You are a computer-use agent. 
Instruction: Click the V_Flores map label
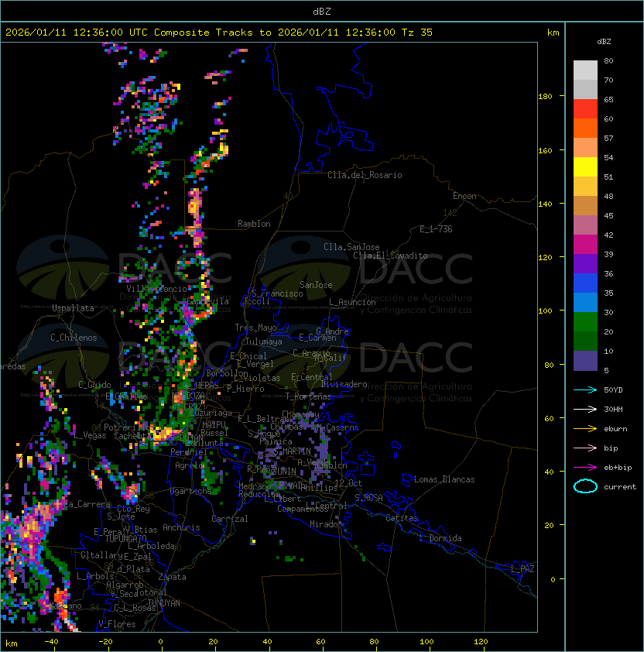(x=117, y=624)
